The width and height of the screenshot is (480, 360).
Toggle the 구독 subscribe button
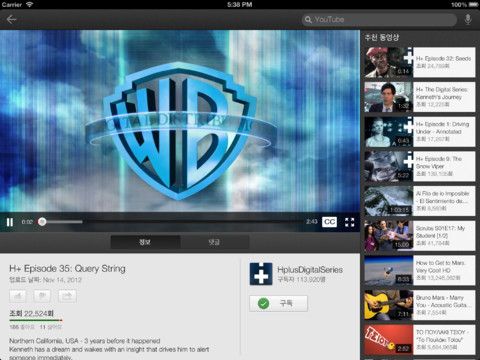coord(278,303)
